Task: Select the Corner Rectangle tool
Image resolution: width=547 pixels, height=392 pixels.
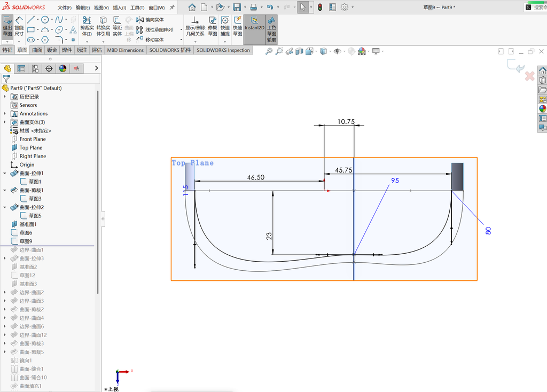Action: 30,30
